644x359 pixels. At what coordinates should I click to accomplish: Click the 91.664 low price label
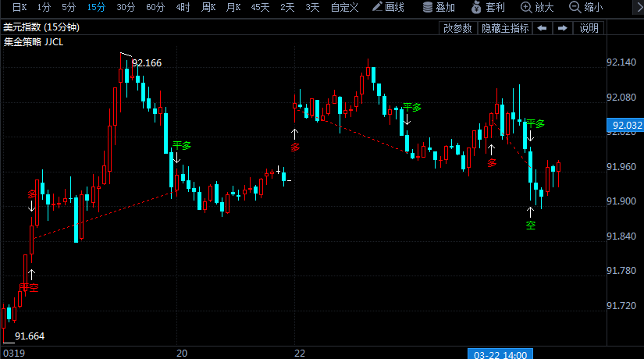(x=30, y=336)
